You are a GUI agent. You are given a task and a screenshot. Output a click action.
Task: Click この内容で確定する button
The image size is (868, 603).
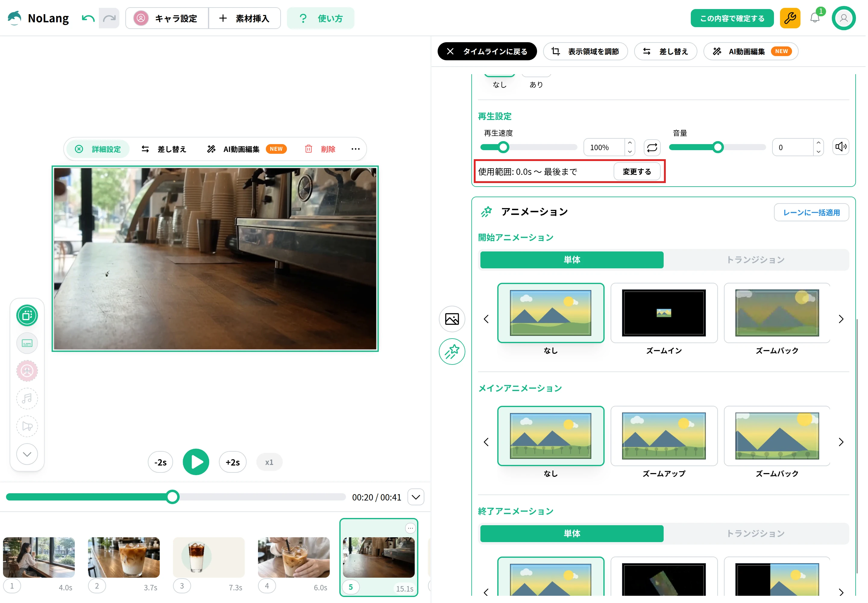click(732, 18)
